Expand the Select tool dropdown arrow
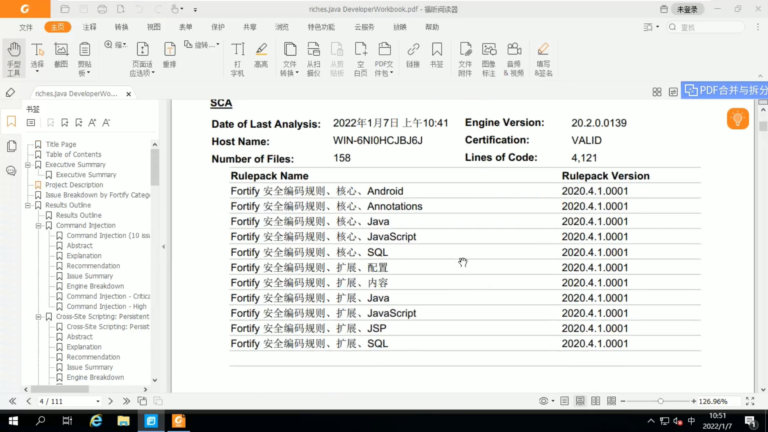 37,72
